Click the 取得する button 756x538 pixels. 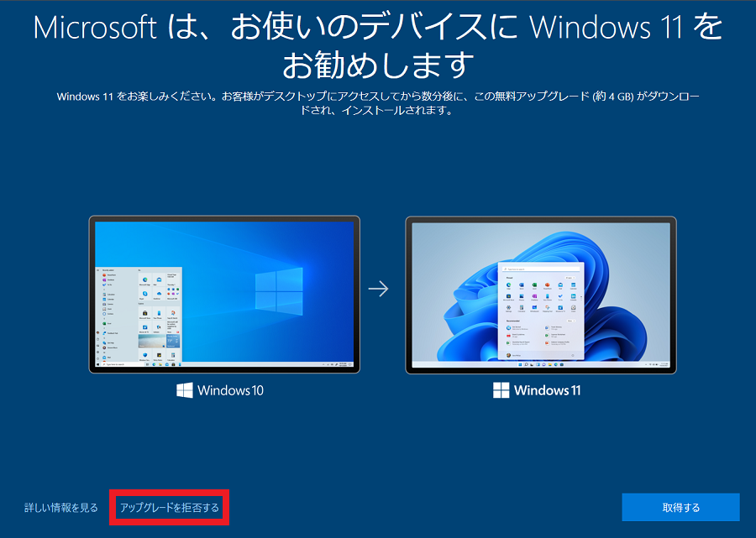click(680, 507)
